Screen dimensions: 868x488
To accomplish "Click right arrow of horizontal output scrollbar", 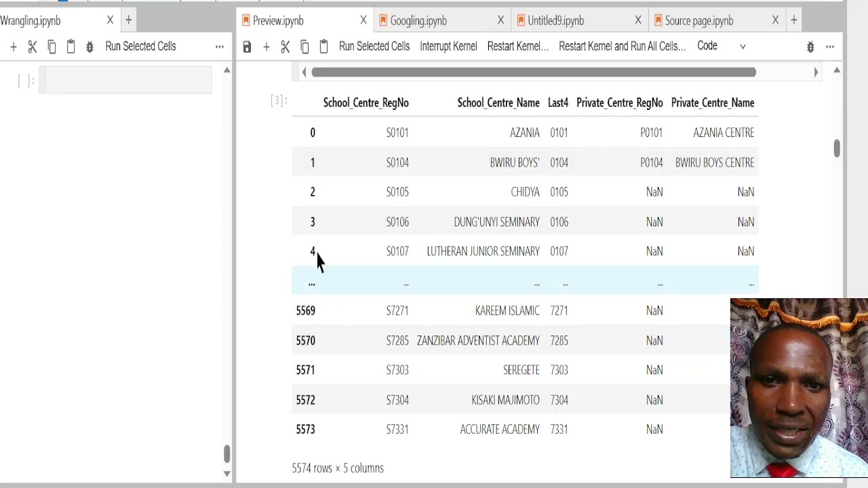I will pos(816,72).
